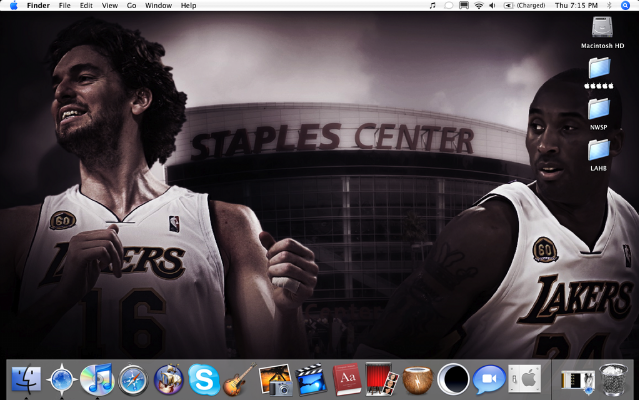Open the Safari compass icon
Image resolution: width=639 pixels, height=400 pixels.
click(132, 380)
